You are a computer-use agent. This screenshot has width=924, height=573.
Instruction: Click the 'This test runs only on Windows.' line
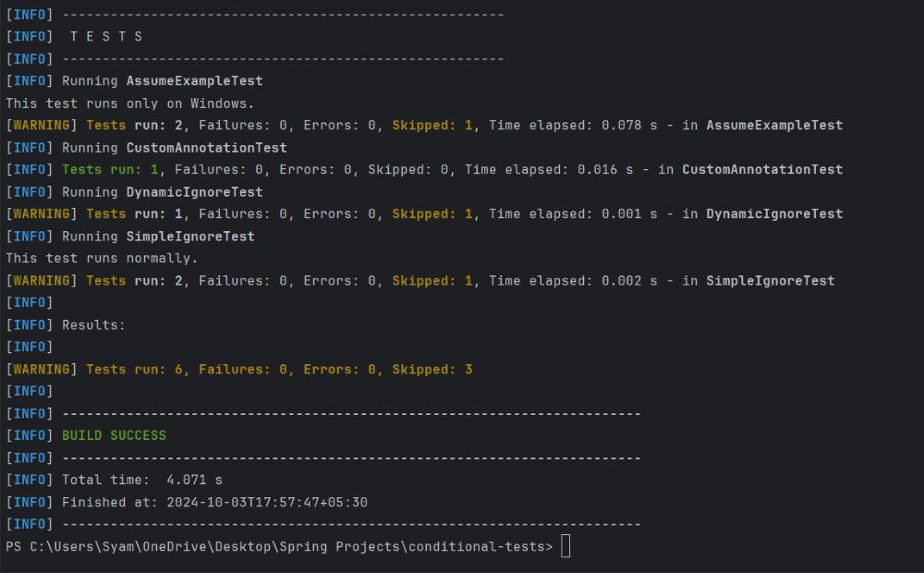click(129, 104)
